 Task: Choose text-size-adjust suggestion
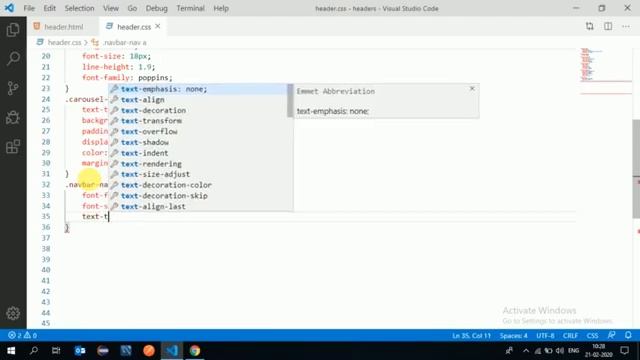198,174
